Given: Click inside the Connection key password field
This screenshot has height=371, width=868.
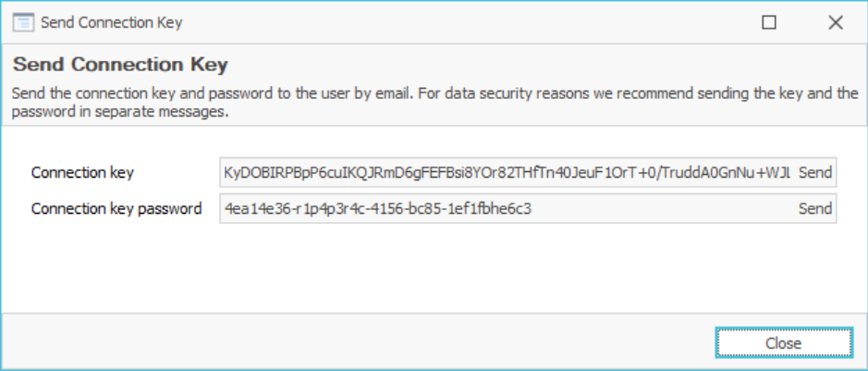Looking at the screenshot, I should (647, 209).
